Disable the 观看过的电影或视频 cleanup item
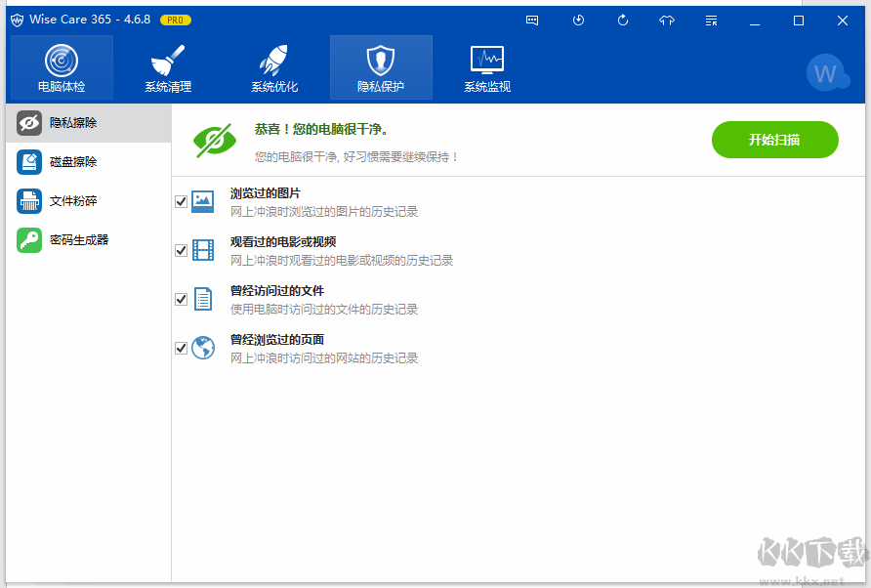The height and width of the screenshot is (588, 871). (x=181, y=250)
